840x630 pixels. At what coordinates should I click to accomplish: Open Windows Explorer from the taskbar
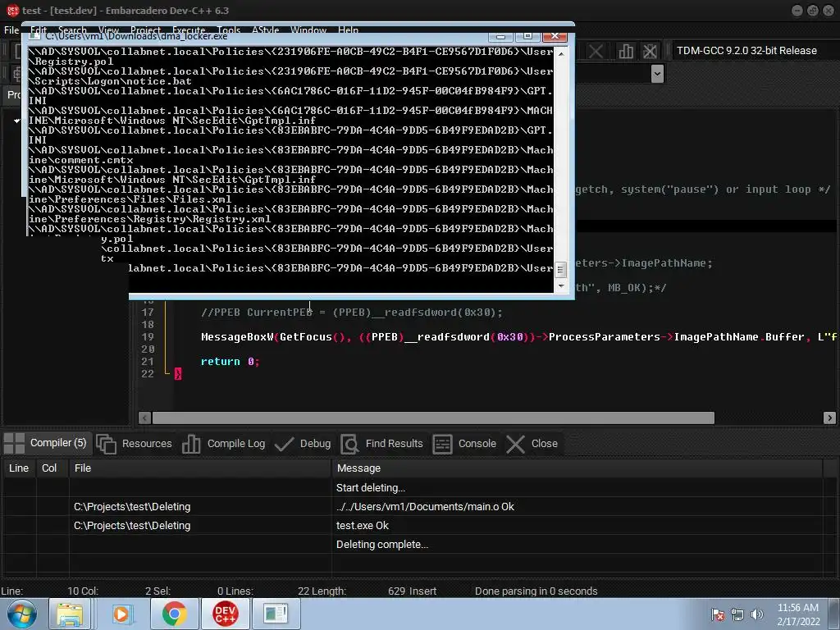point(71,614)
